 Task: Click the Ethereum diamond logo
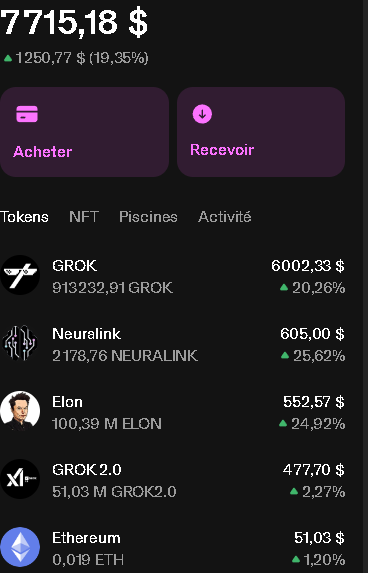click(x=20, y=547)
